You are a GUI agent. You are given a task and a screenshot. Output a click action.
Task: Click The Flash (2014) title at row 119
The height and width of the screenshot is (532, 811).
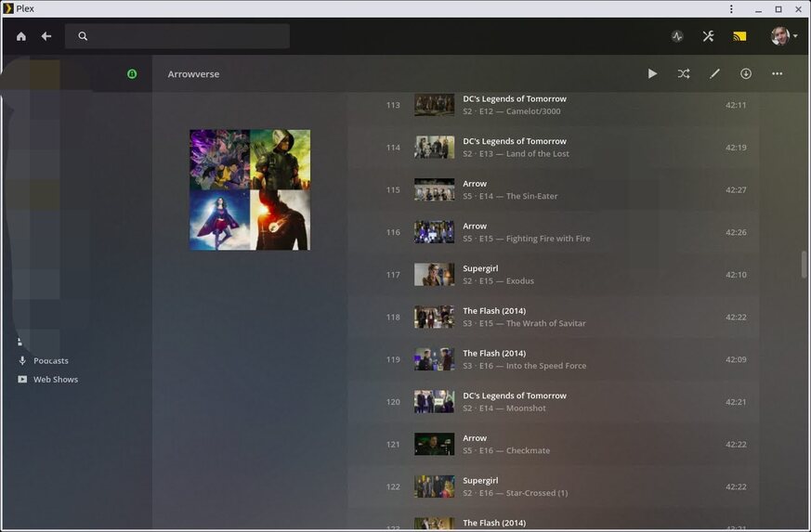tap(494, 353)
